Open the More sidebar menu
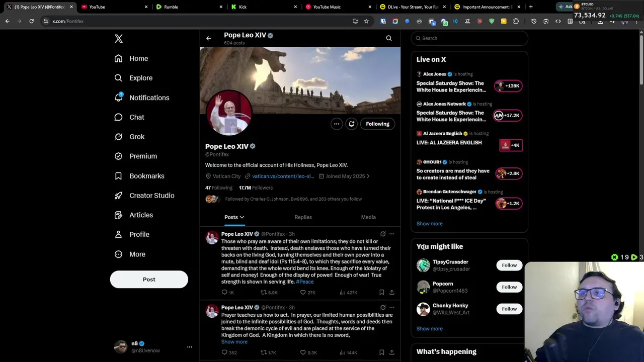 pos(130,254)
